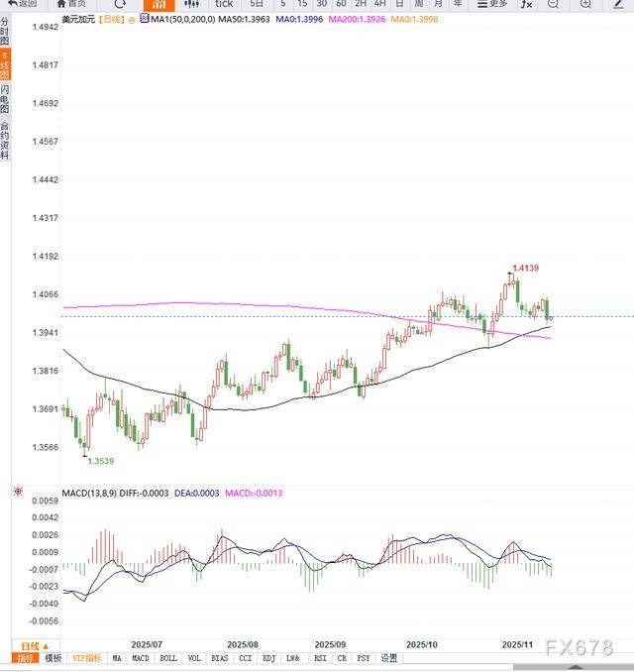Select the pencil drawing tool icon

618,4
